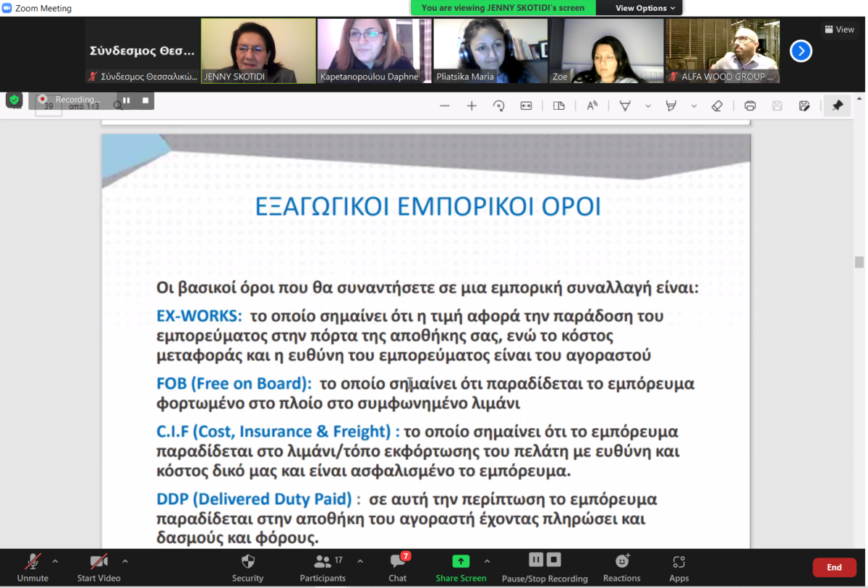Open the Participants list

[x=323, y=568]
